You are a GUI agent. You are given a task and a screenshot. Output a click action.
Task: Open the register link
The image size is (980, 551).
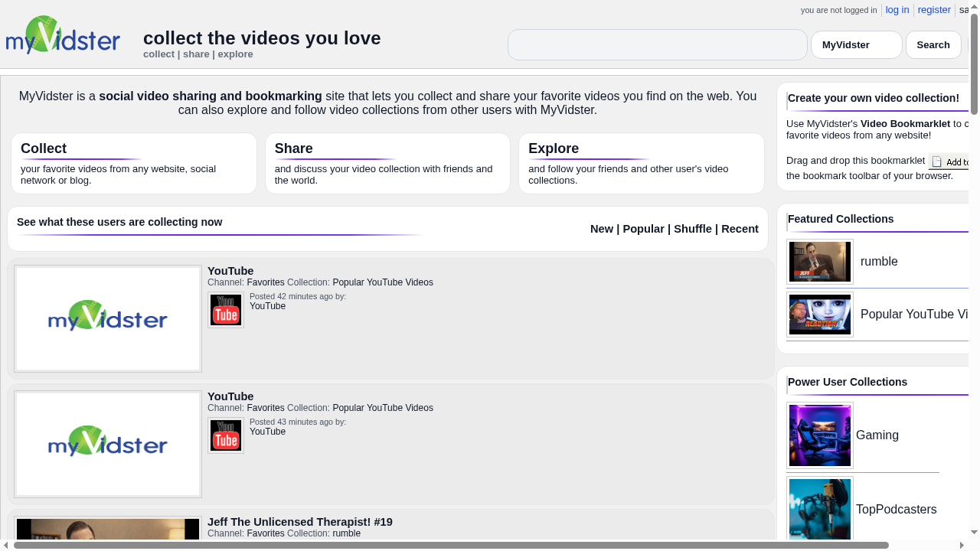933,10
